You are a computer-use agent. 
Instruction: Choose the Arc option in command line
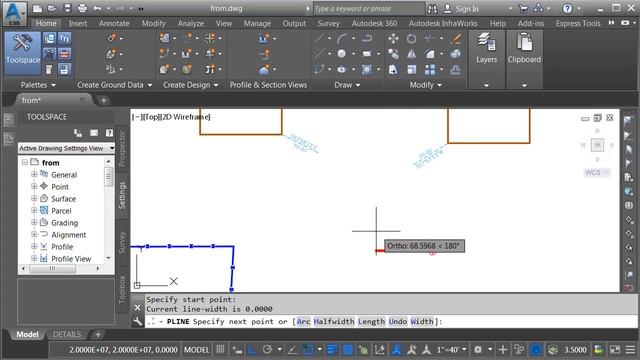[303, 322]
